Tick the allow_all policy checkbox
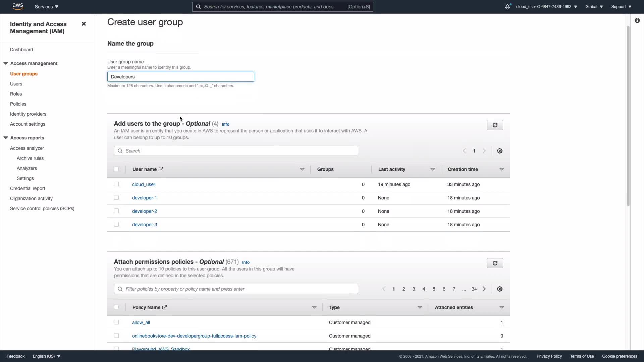The width and height of the screenshot is (644, 362). [116, 322]
